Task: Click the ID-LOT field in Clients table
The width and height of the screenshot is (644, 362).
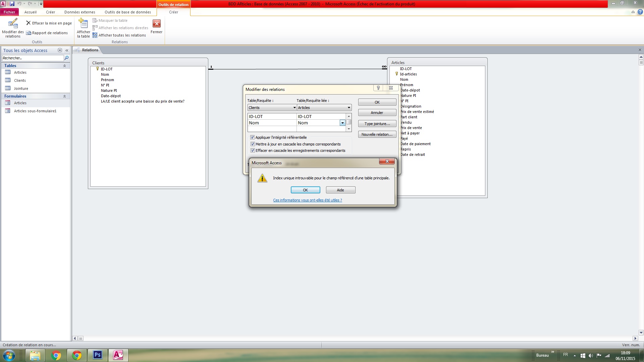Action: click(107, 69)
